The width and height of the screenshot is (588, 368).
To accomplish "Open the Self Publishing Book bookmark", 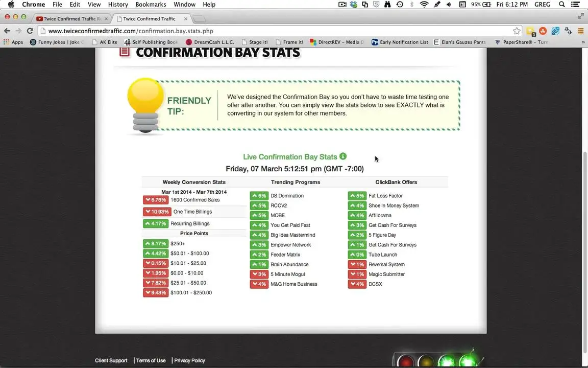I will (151, 42).
